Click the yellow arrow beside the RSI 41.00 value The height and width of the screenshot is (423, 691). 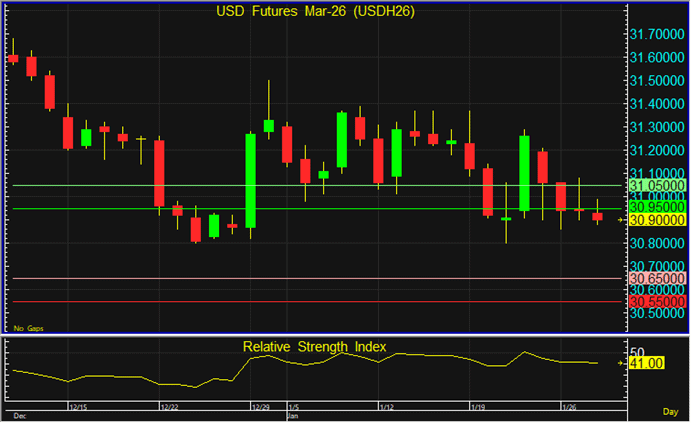(x=621, y=364)
